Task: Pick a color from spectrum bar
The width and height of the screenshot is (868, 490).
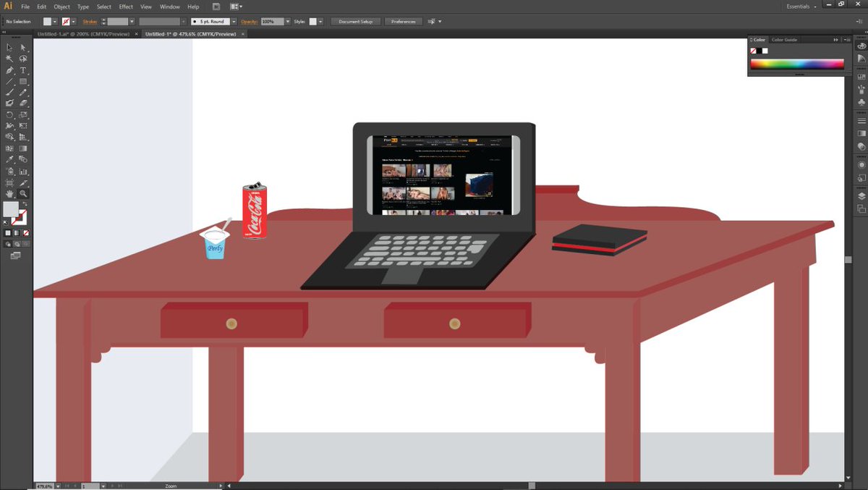Action: tap(797, 64)
